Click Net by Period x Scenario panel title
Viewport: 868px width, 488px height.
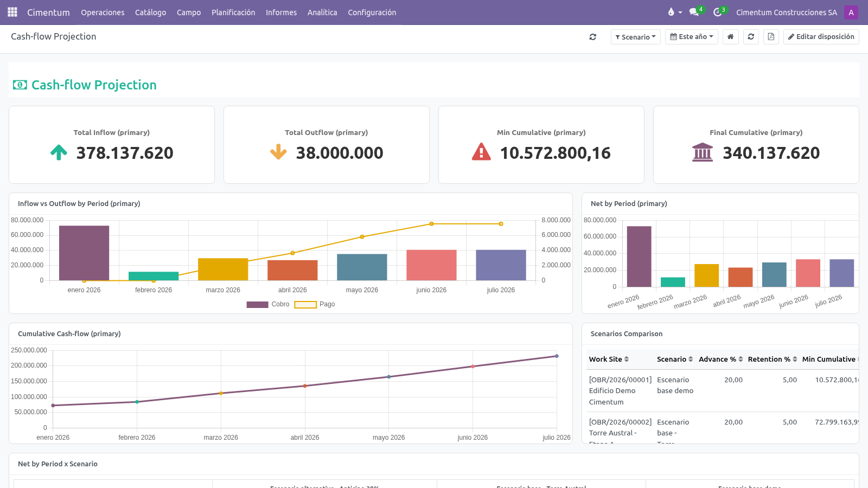pos(58,464)
